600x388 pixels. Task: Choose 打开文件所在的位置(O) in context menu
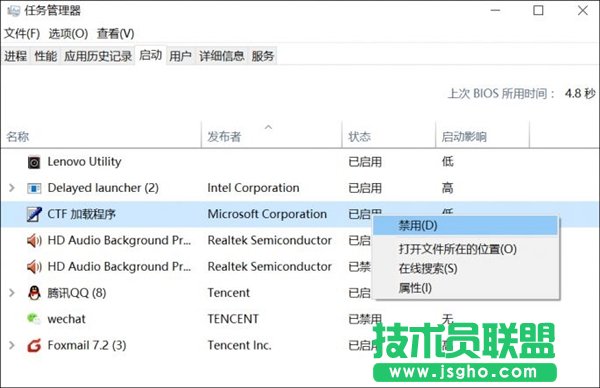click(x=465, y=249)
